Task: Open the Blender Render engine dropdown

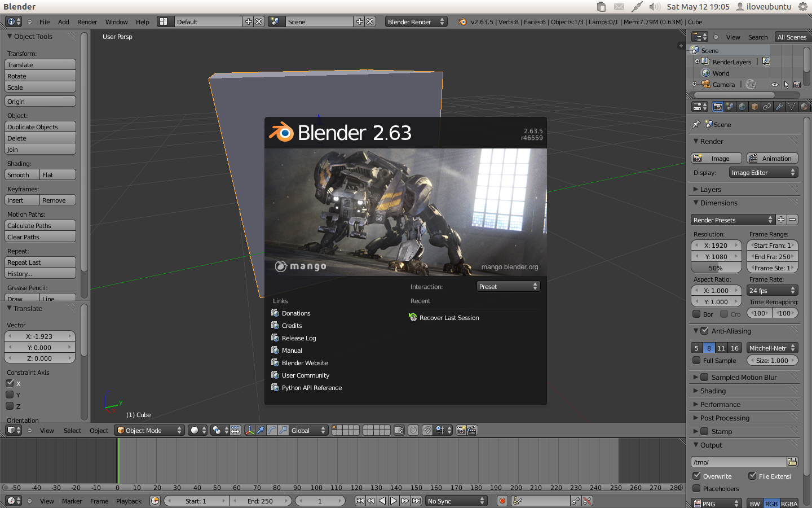Action: click(416, 21)
